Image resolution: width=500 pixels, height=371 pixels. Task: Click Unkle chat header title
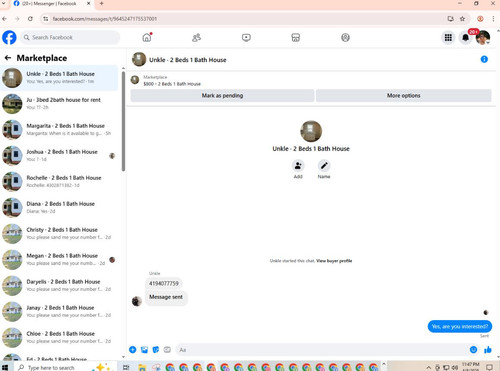(x=188, y=60)
